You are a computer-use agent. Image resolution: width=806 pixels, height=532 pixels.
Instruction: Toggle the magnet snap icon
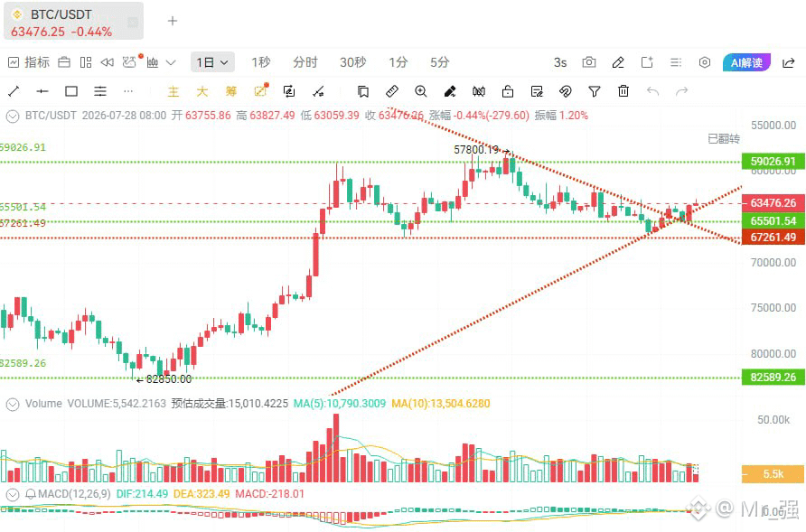[x=566, y=91]
